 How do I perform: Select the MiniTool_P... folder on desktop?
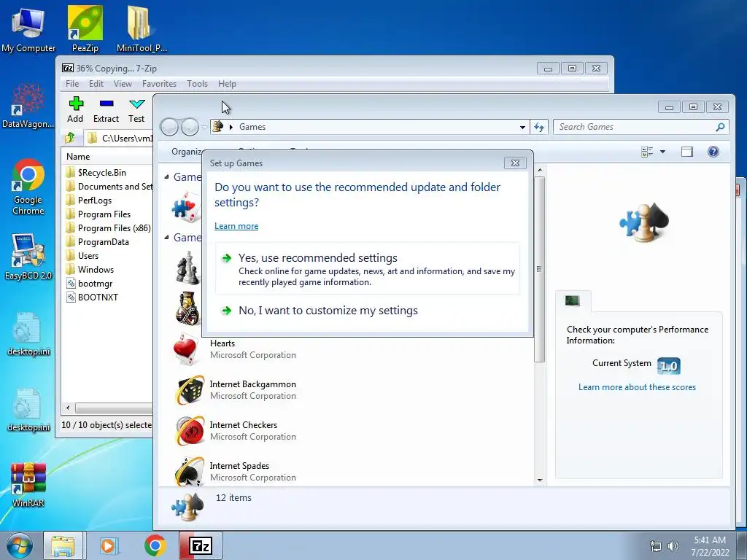(x=142, y=29)
